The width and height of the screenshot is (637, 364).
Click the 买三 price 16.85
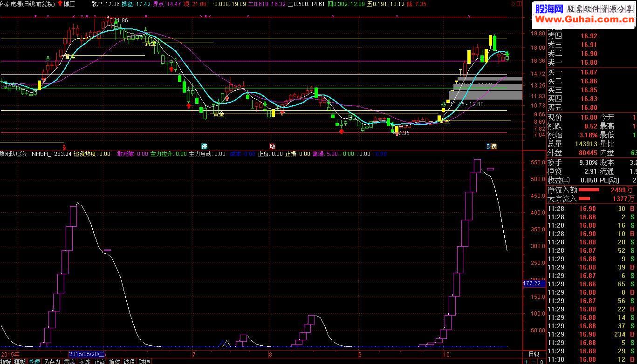(588, 90)
